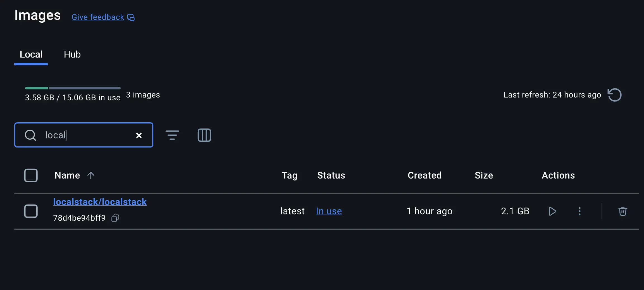Screen dimensions: 644x290
Task: Clear the search field with the X icon
Action: coord(139,135)
